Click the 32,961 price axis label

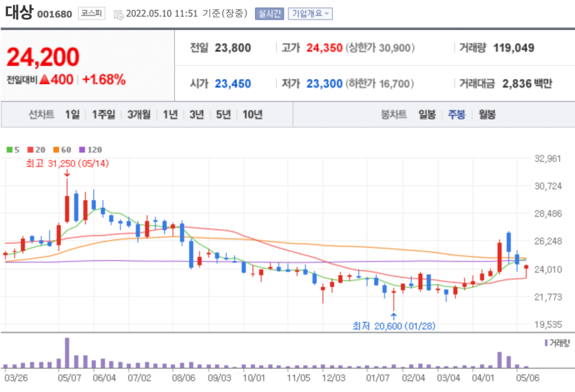coord(548,159)
